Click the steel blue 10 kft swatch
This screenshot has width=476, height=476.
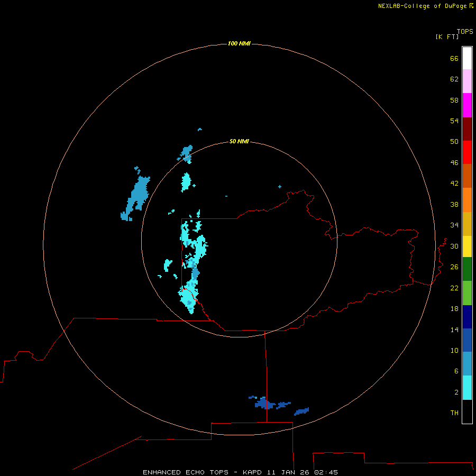(x=467, y=364)
